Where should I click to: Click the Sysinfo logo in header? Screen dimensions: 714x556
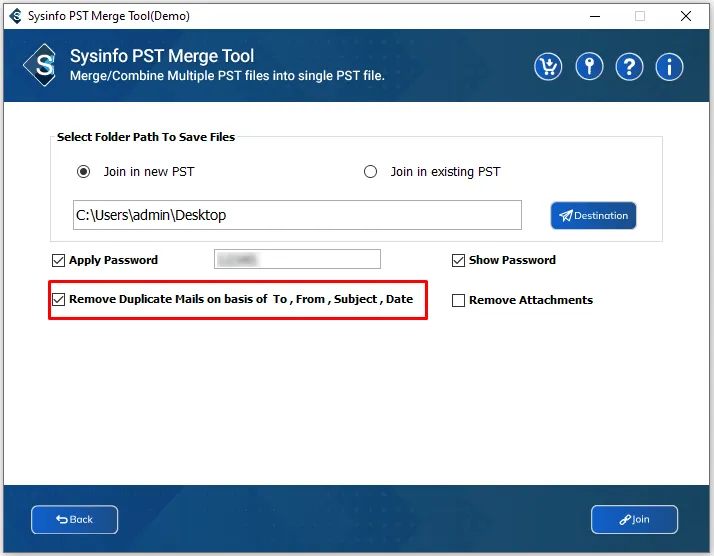pyautogui.click(x=41, y=65)
